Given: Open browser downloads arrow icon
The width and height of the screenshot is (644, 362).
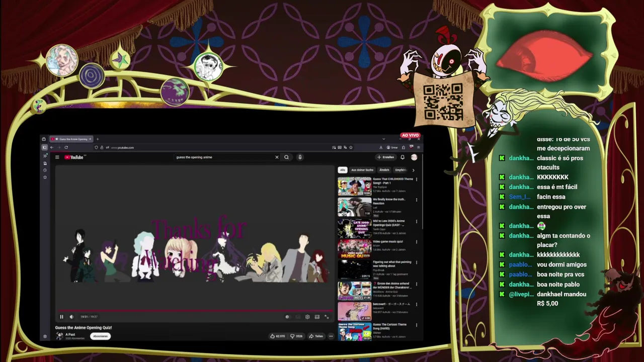Looking at the screenshot, I should click(x=381, y=147).
